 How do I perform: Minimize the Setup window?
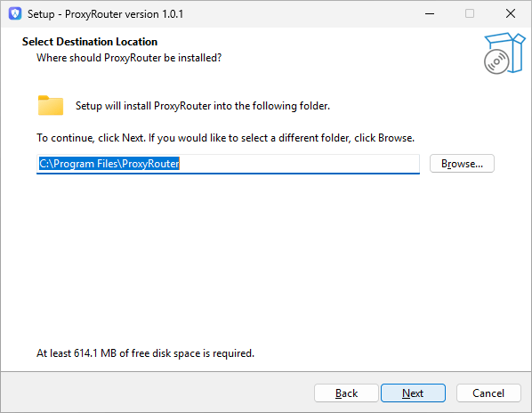coord(430,14)
